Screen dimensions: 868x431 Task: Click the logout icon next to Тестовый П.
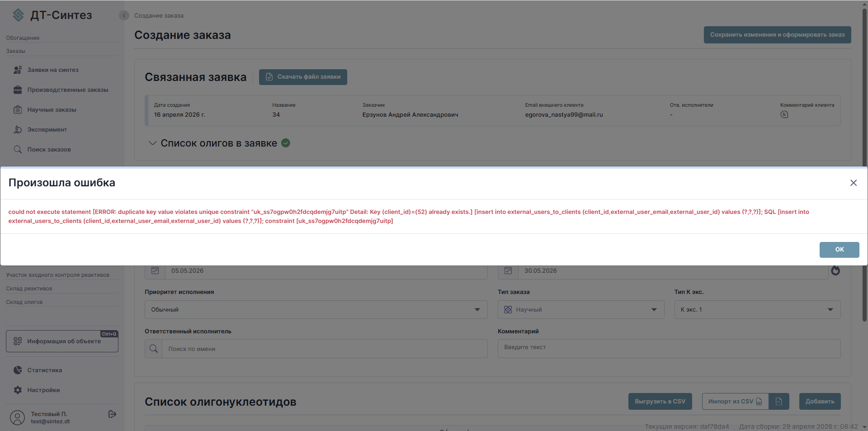[113, 414]
